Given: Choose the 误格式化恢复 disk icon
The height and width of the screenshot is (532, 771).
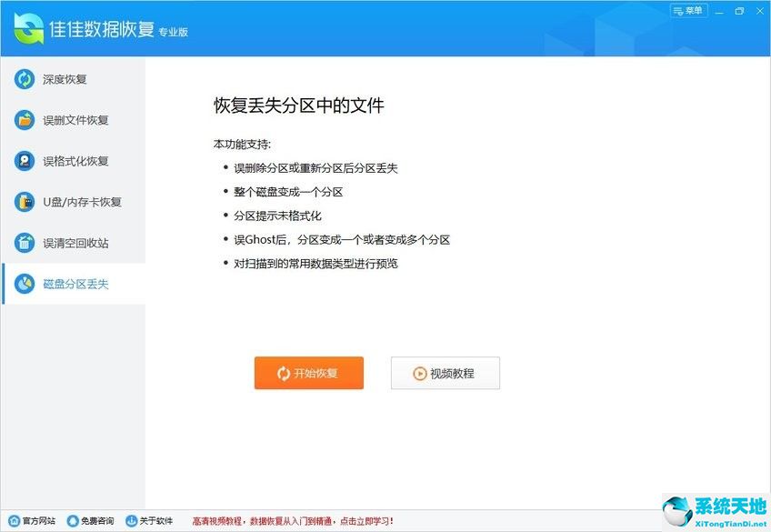Looking at the screenshot, I should [25, 161].
